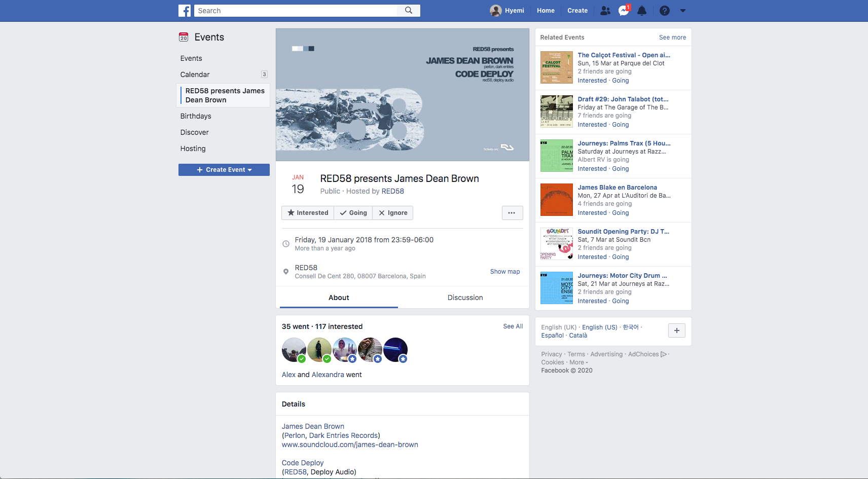Open the notifications bell
The image size is (868, 479).
click(x=642, y=11)
